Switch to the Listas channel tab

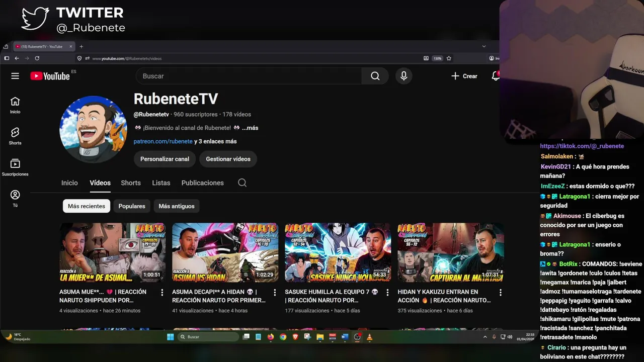(161, 183)
